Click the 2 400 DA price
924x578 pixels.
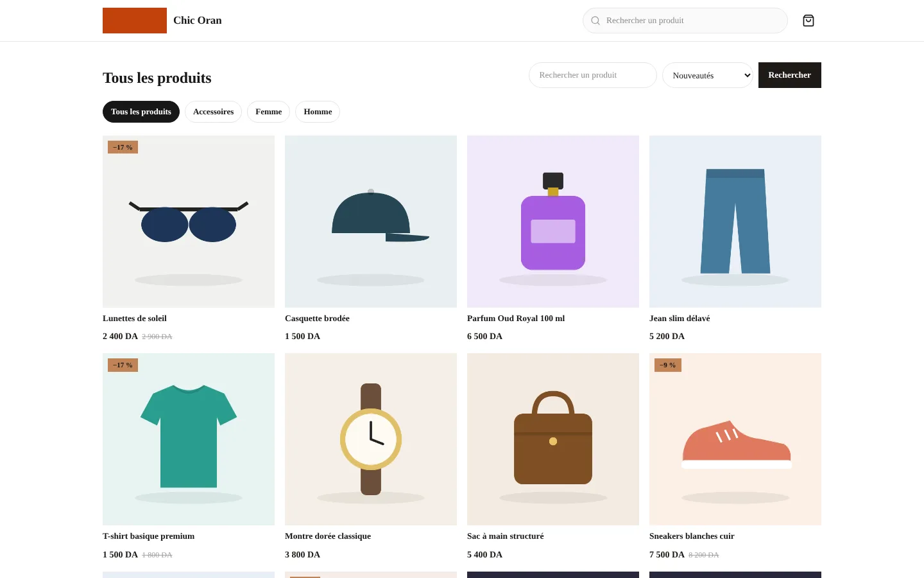coord(120,337)
